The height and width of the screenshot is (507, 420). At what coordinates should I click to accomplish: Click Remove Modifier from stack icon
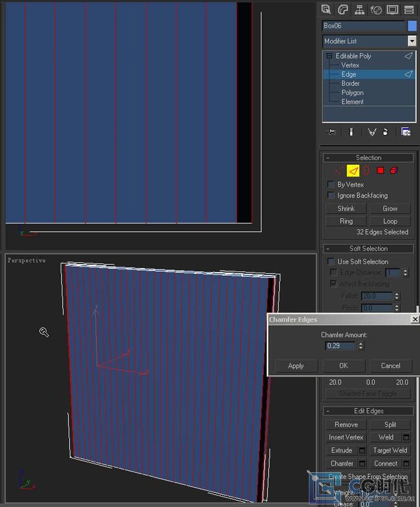pos(385,132)
